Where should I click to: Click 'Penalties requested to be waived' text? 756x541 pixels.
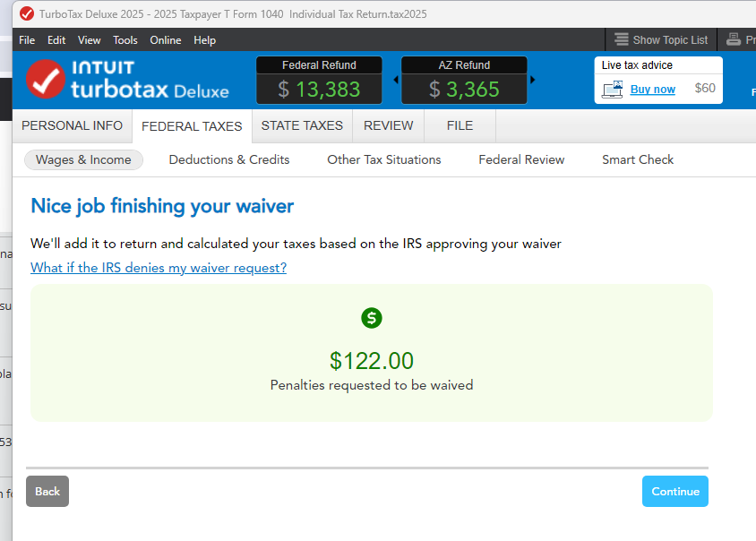coord(372,385)
